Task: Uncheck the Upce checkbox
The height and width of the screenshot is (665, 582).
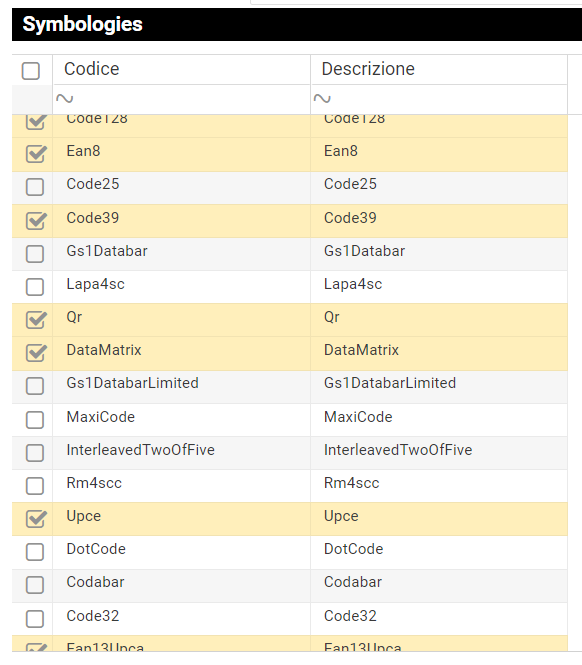Action: [35, 519]
